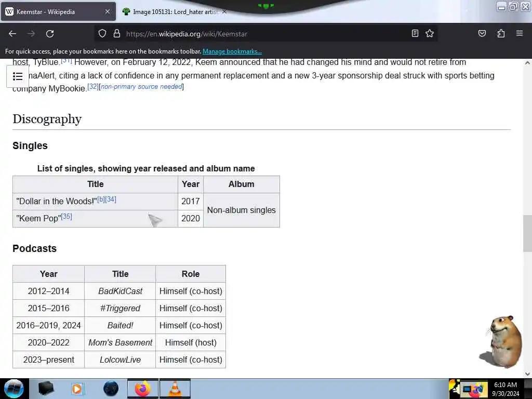Open black box taskbar icon
This screenshot has width=532, height=399.
point(46,389)
